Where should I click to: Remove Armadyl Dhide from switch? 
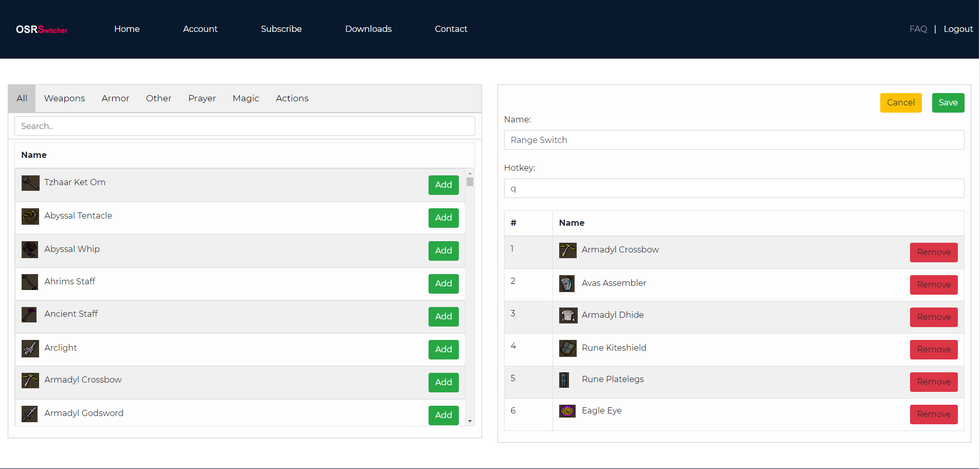(x=934, y=317)
